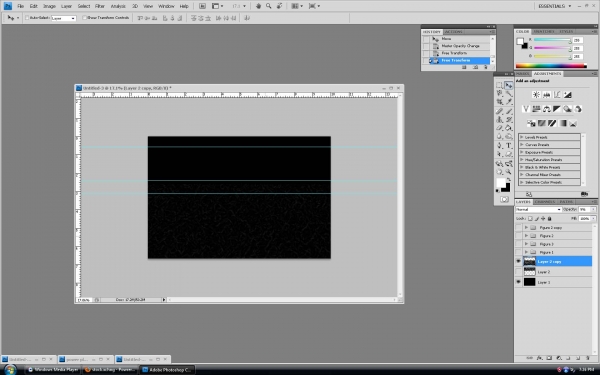600x375 pixels.
Task: Switch to the Swatches tab
Action: [x=543, y=31]
